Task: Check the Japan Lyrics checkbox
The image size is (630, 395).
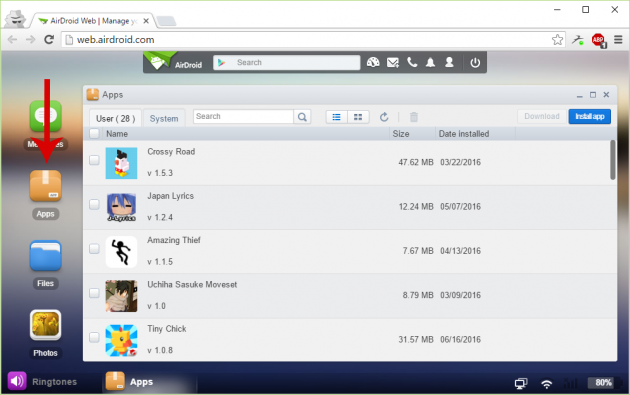Action: 94,204
